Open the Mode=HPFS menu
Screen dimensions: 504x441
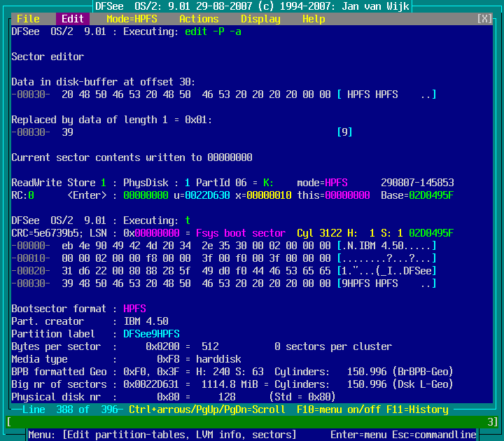pyautogui.click(x=132, y=19)
